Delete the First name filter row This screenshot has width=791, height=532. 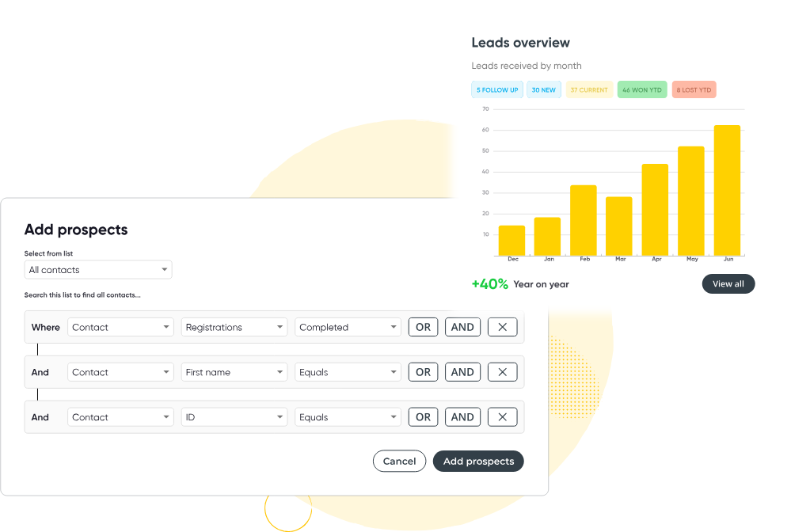502,372
